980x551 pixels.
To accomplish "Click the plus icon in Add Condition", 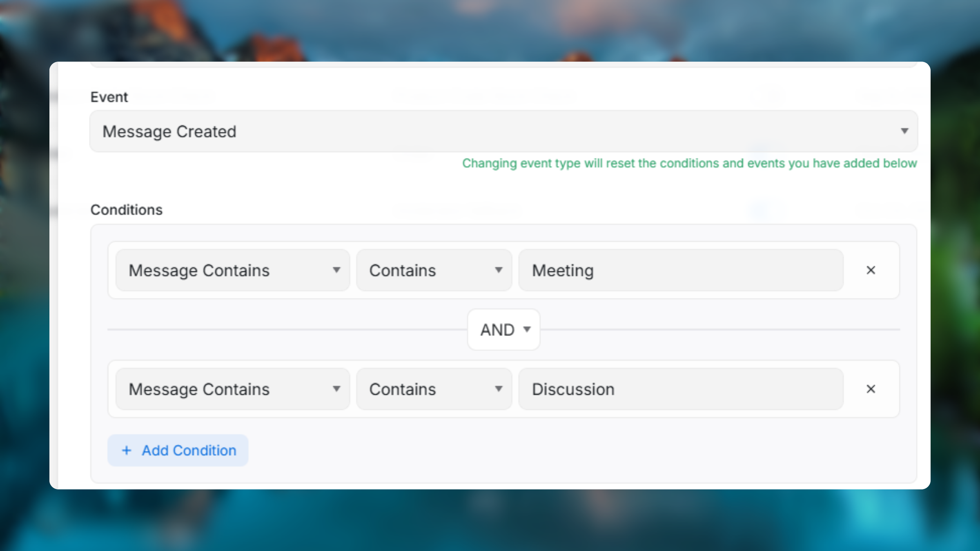I will [x=127, y=450].
